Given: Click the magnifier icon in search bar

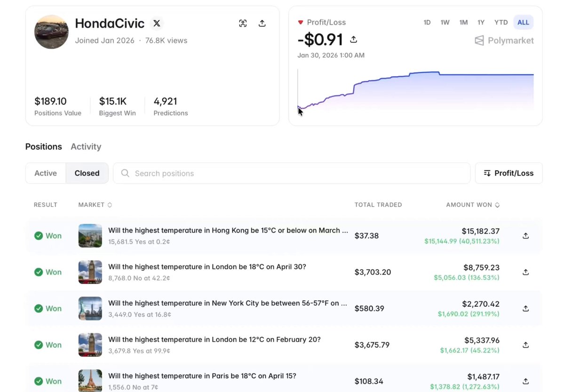Looking at the screenshot, I should pos(125,173).
